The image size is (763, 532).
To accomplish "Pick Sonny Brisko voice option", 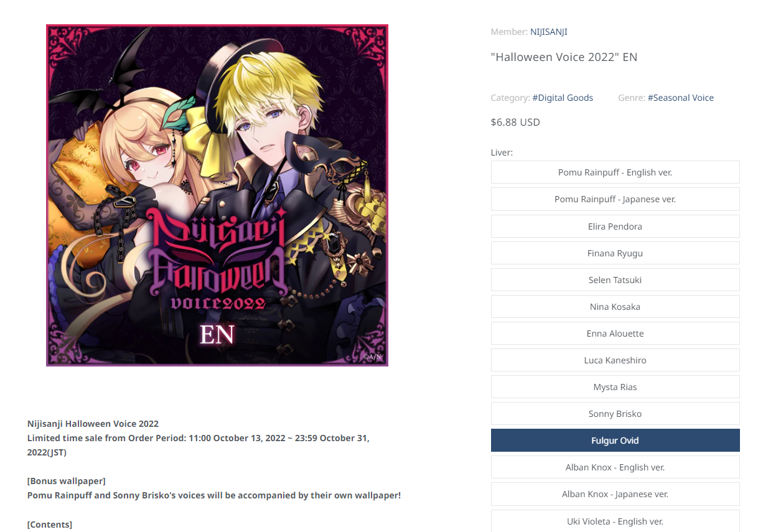I will (615, 414).
